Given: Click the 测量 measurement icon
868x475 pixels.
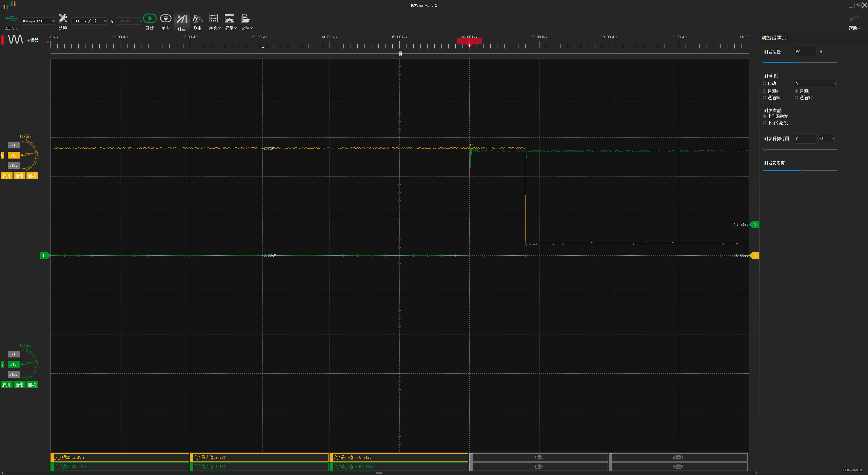Looking at the screenshot, I should (197, 19).
